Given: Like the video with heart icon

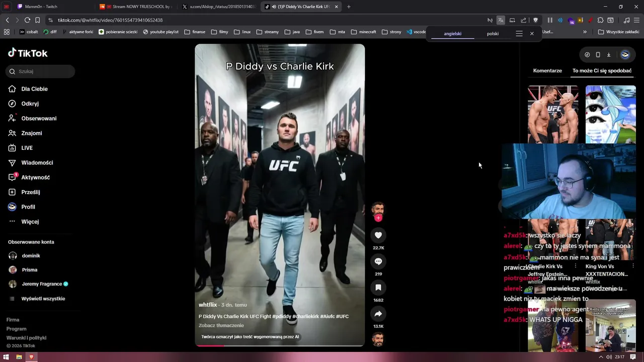Looking at the screenshot, I should coord(378,235).
